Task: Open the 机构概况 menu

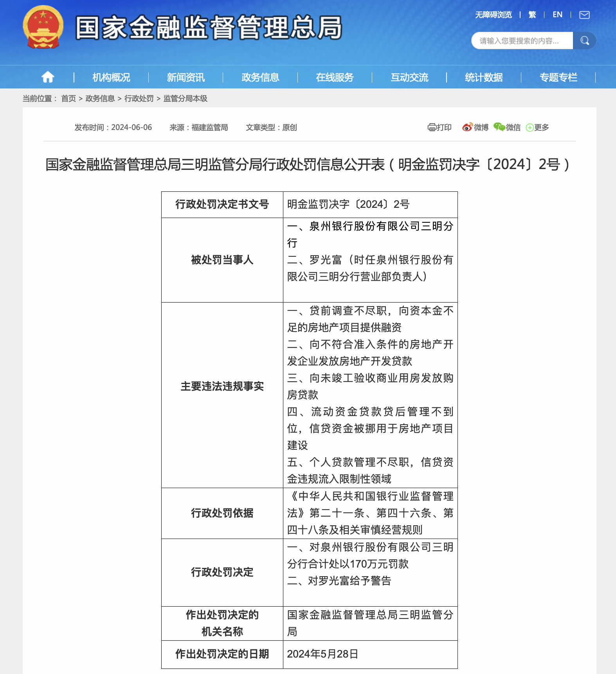Action: (x=111, y=77)
